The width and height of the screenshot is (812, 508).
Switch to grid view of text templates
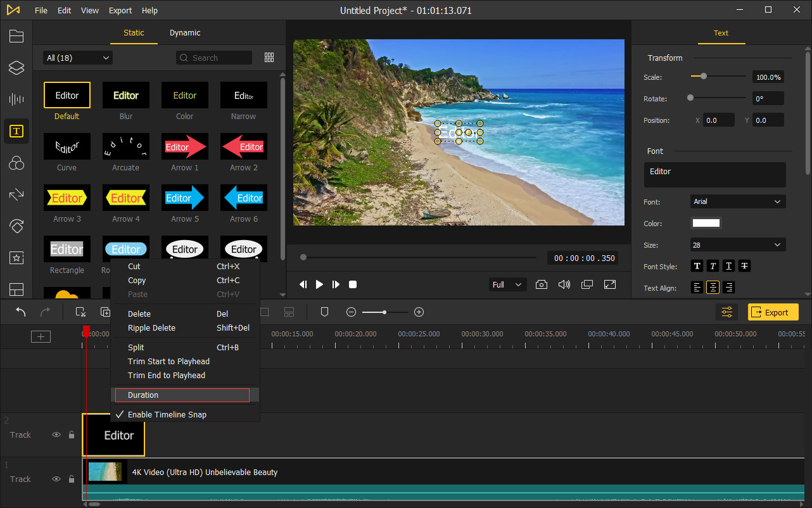coord(269,58)
